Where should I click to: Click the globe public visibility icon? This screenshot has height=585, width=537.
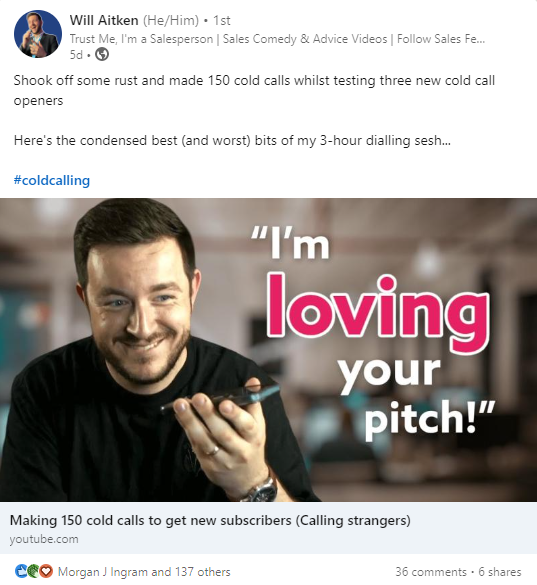(x=102, y=55)
